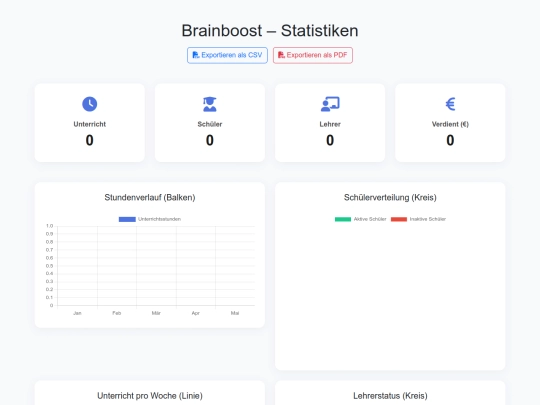Click the Exportieren als PDF button
540x405 pixels.
click(x=313, y=55)
